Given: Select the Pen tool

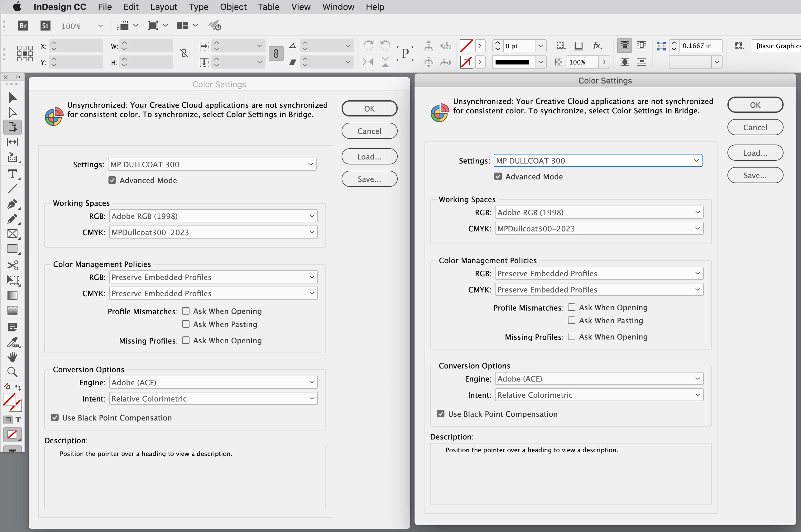Looking at the screenshot, I should 12,204.
